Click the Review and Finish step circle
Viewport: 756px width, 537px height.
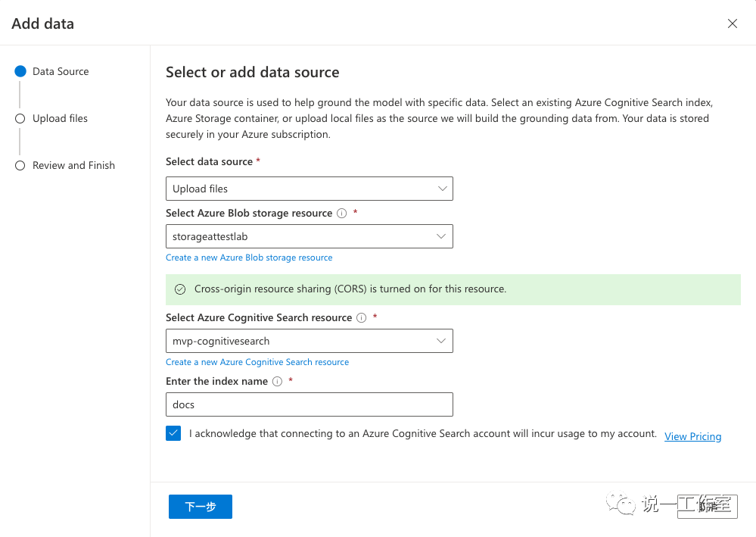click(20, 165)
